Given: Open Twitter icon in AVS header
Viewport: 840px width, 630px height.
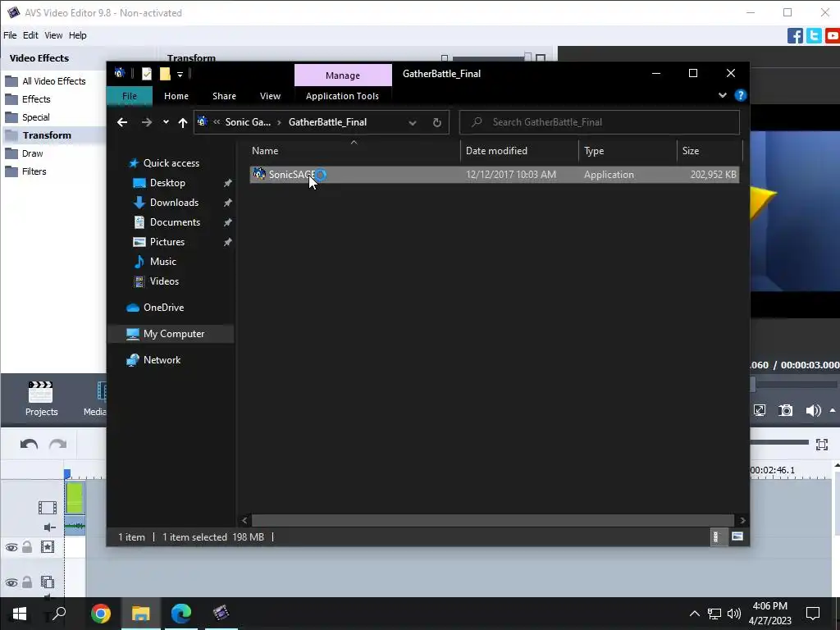Looking at the screenshot, I should (x=814, y=36).
